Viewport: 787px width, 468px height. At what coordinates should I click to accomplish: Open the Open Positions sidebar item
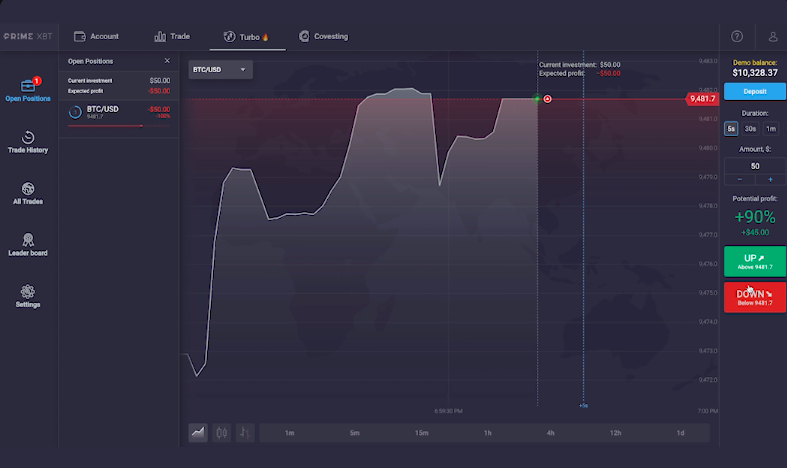[x=28, y=90]
